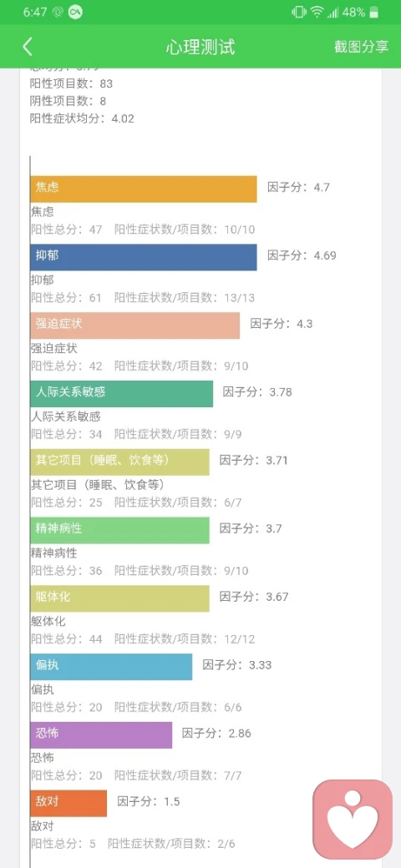Select the orange-red 敌对 bar

[69, 803]
